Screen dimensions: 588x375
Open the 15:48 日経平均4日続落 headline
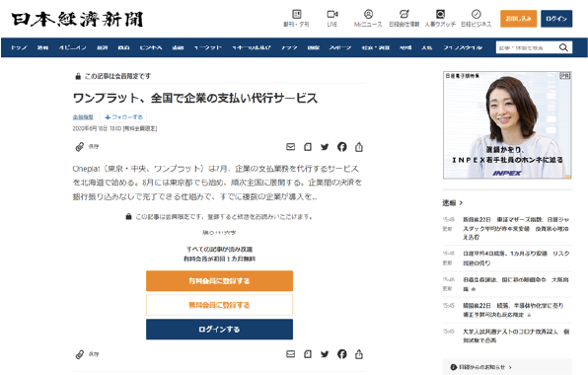(516, 259)
